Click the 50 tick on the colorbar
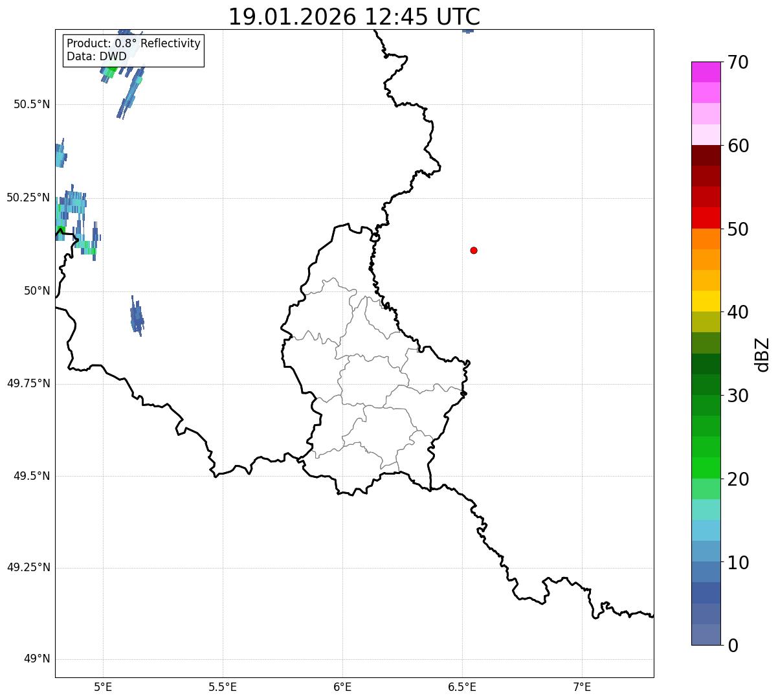 click(738, 229)
